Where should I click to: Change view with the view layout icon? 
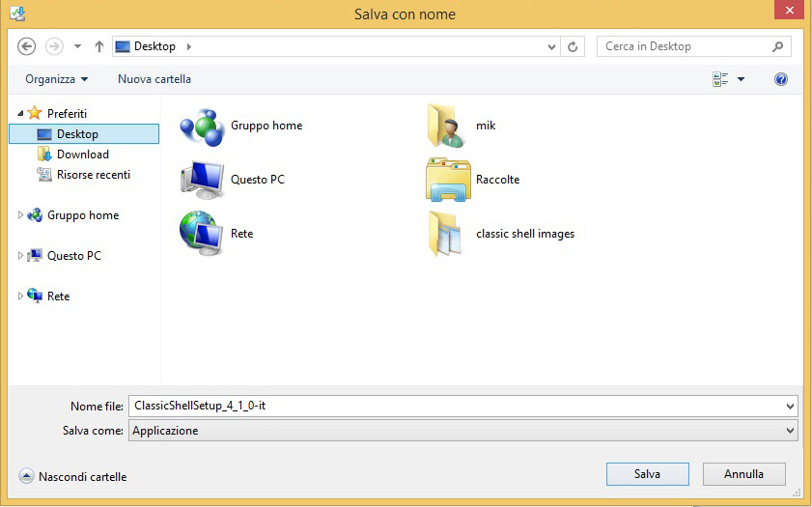(x=720, y=79)
